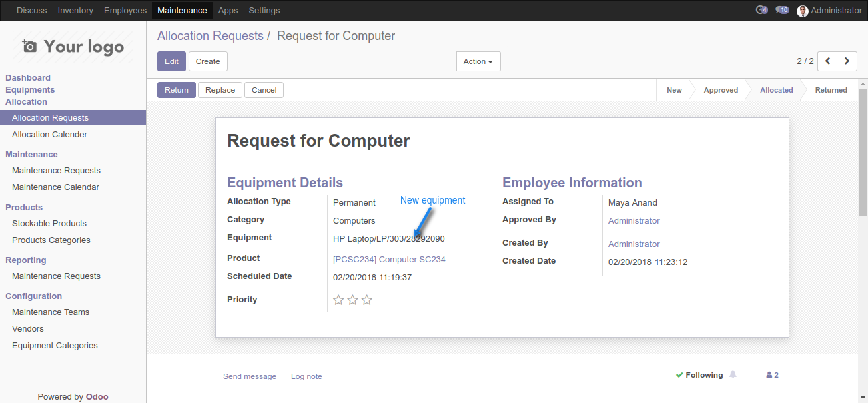Click the notification bell near Following
This screenshot has width=868, height=403.
[x=733, y=375]
